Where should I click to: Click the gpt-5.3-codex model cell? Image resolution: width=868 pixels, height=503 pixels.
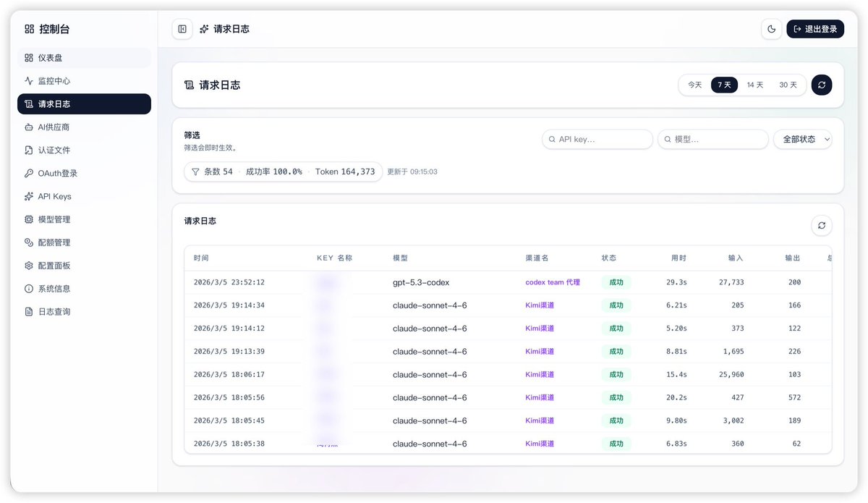tap(421, 282)
